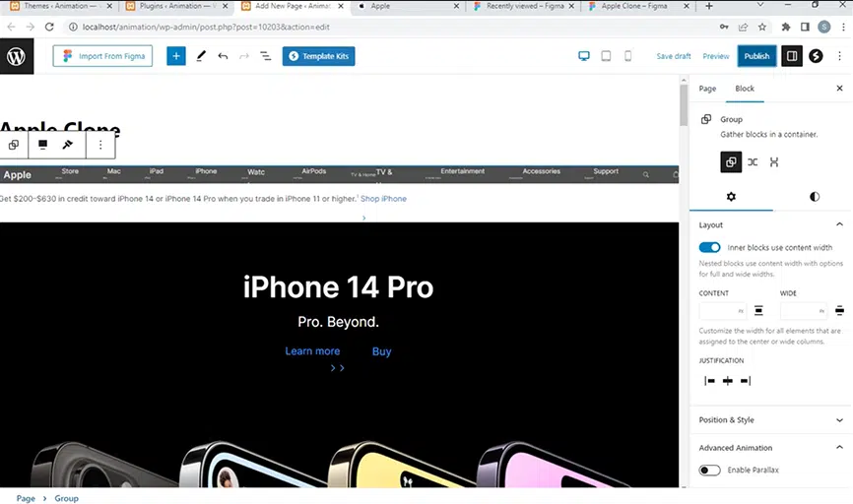Screen dimensions: 853x504
Task: Redo the last change
Action: click(243, 56)
